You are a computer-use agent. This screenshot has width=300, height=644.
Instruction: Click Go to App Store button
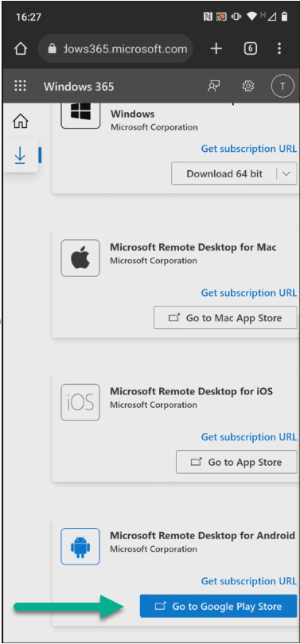tap(236, 462)
